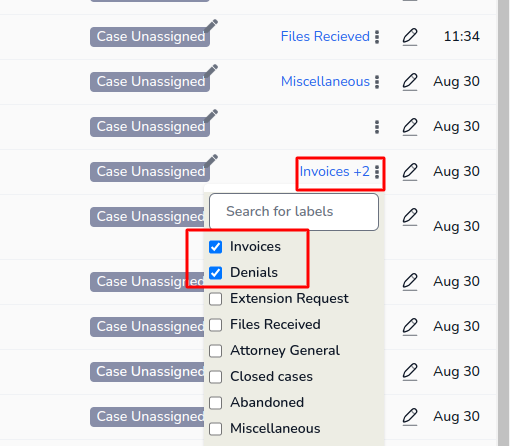Uncheck the Denials label checkbox
This screenshot has height=446, width=510.
216,273
